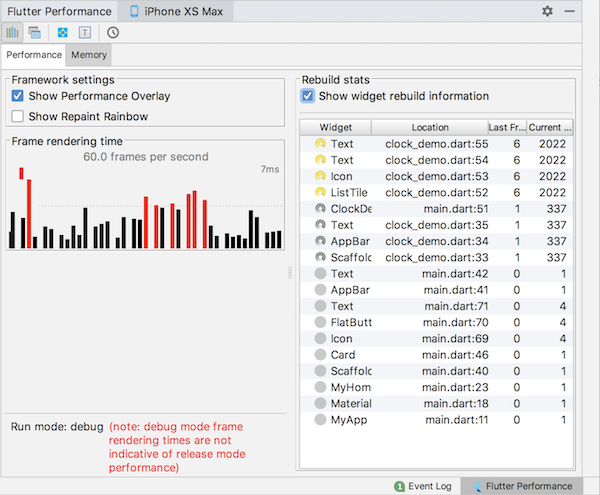Sort by the Location column header
The height and width of the screenshot is (495, 600).
click(x=428, y=128)
